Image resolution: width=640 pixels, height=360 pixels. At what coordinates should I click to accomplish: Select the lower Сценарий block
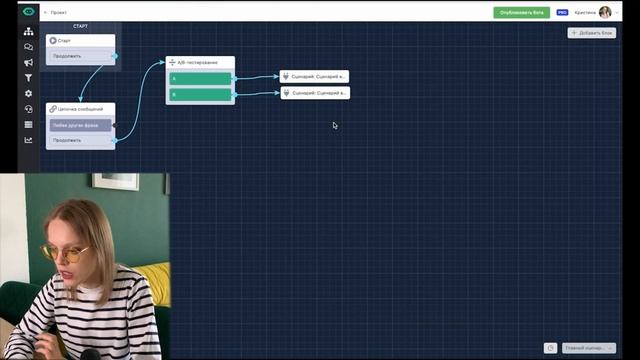tap(315, 93)
